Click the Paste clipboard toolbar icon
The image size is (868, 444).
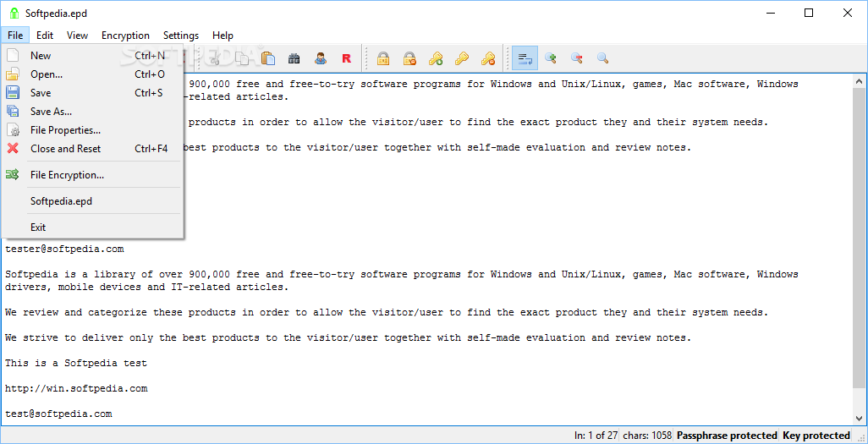coord(268,58)
